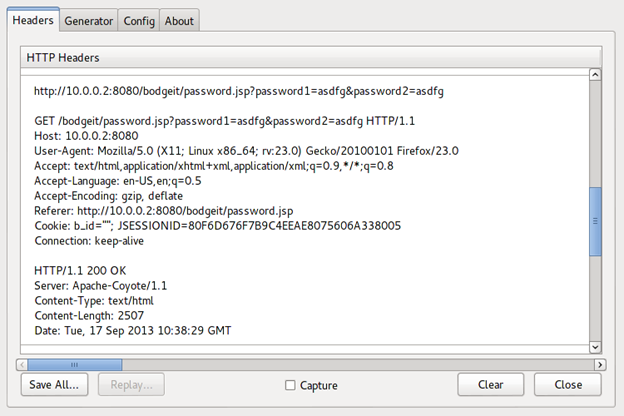Clear the captured headers list
Image resolution: width=624 pixels, height=416 pixels.
point(490,385)
